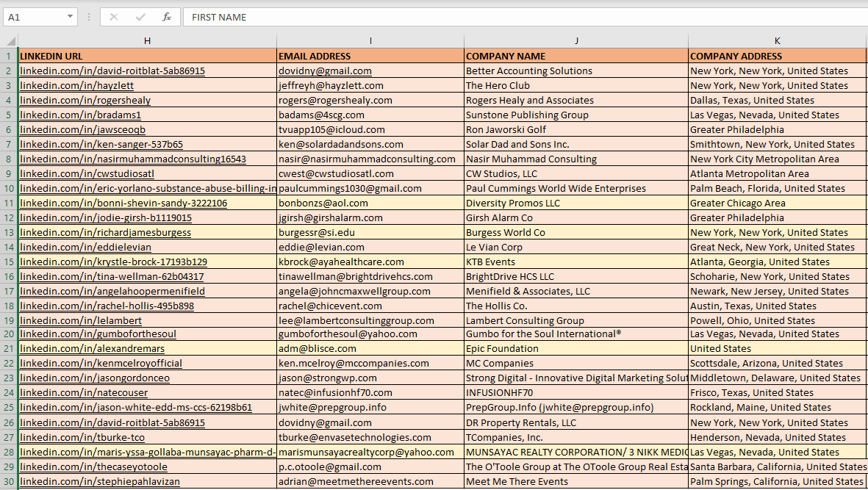Open the linkedin.com/in/jawsceoqb link
Screen dimensions: 868x490
82,129
